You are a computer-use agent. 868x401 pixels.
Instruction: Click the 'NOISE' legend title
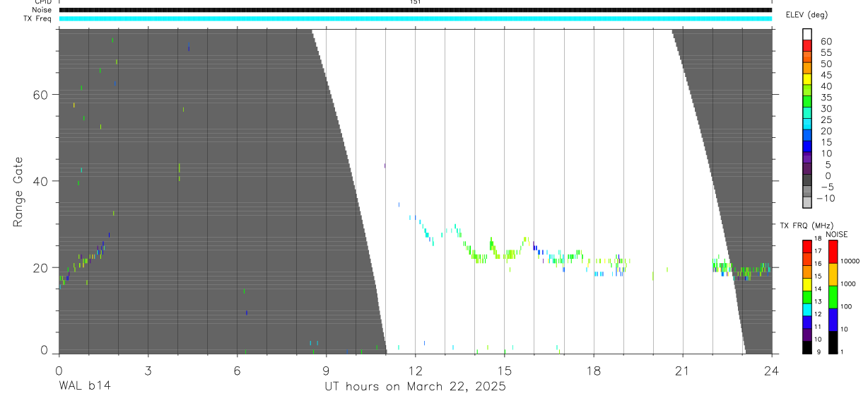[837, 234]
